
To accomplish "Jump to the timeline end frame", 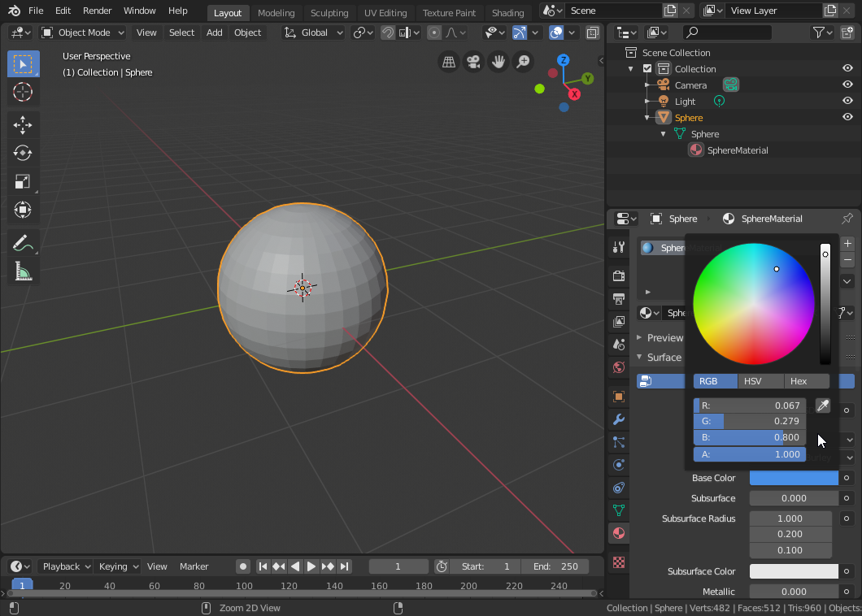I will [344, 566].
